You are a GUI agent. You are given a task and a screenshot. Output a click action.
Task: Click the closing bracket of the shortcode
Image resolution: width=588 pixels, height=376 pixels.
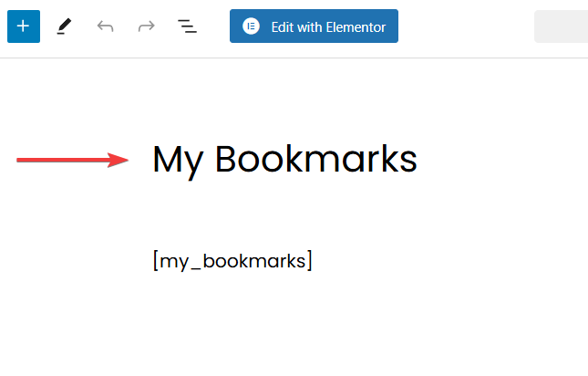pyautogui.click(x=309, y=261)
